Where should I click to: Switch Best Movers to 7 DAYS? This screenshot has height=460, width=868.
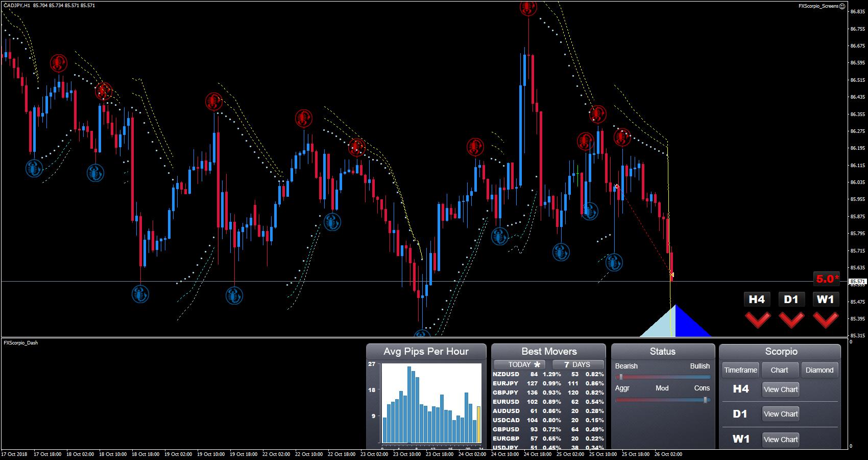click(577, 364)
